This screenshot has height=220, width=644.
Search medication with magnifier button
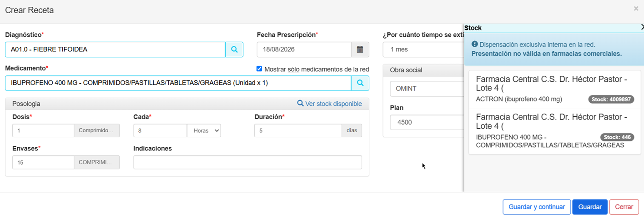(x=360, y=83)
